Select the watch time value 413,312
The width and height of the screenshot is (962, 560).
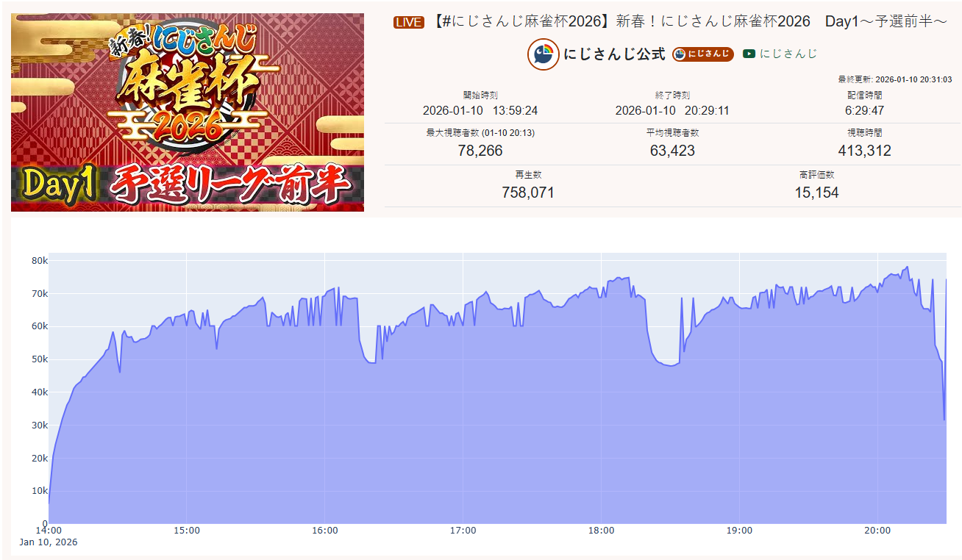(864, 151)
